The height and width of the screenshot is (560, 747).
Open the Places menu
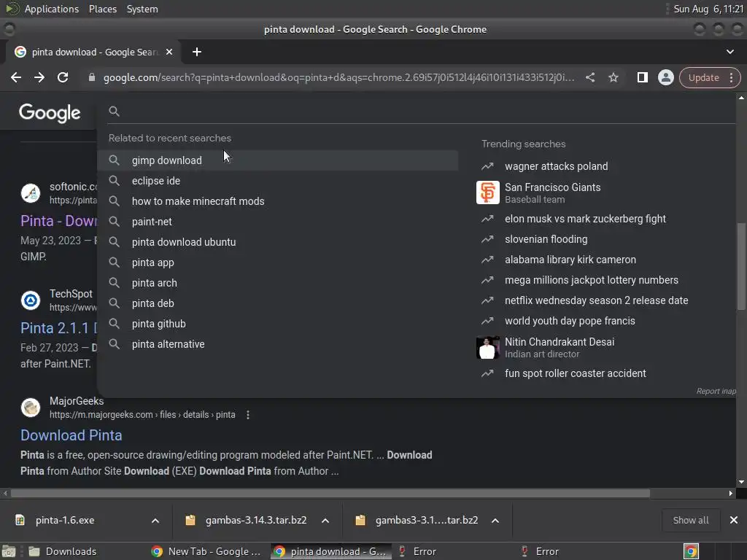pyautogui.click(x=102, y=9)
